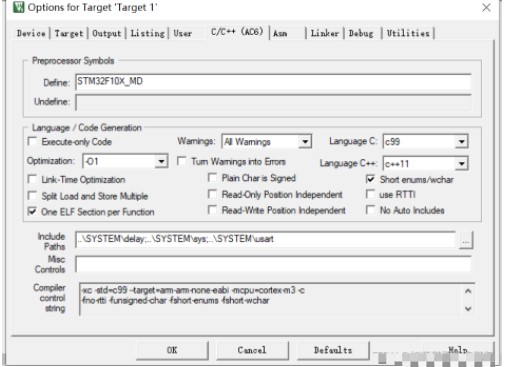Check No Auto Includes option
The image size is (505, 367).
[x=370, y=210]
